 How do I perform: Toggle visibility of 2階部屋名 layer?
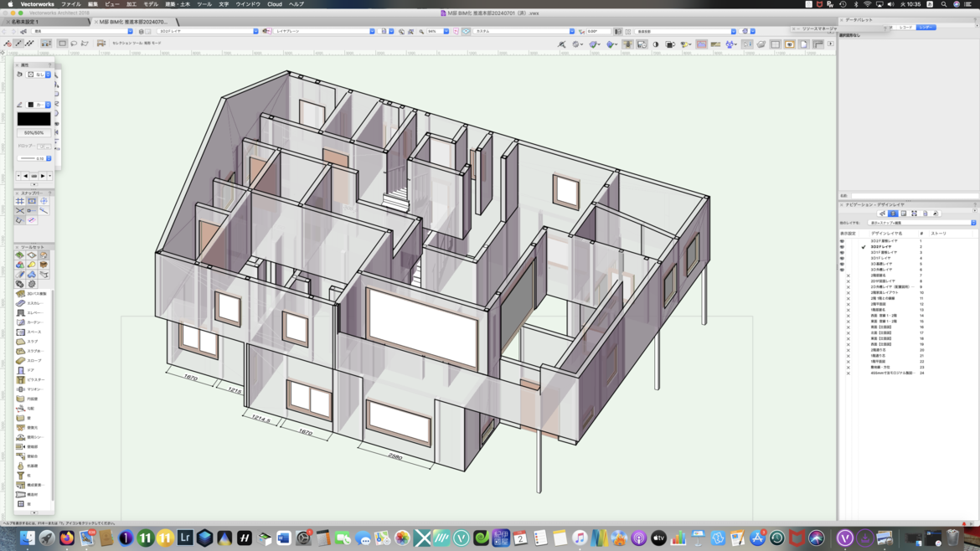848,275
